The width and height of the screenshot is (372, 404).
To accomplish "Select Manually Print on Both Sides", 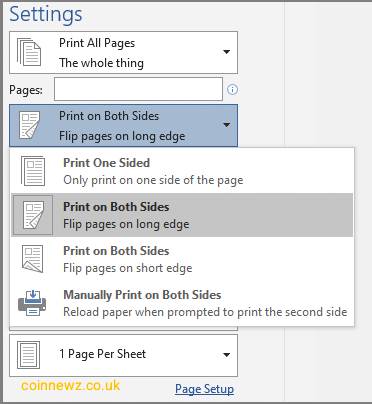I will tap(182, 303).
